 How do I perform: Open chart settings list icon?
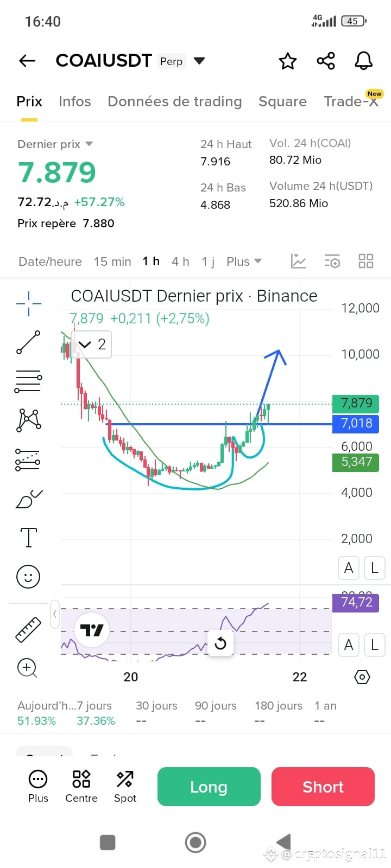[x=332, y=261]
